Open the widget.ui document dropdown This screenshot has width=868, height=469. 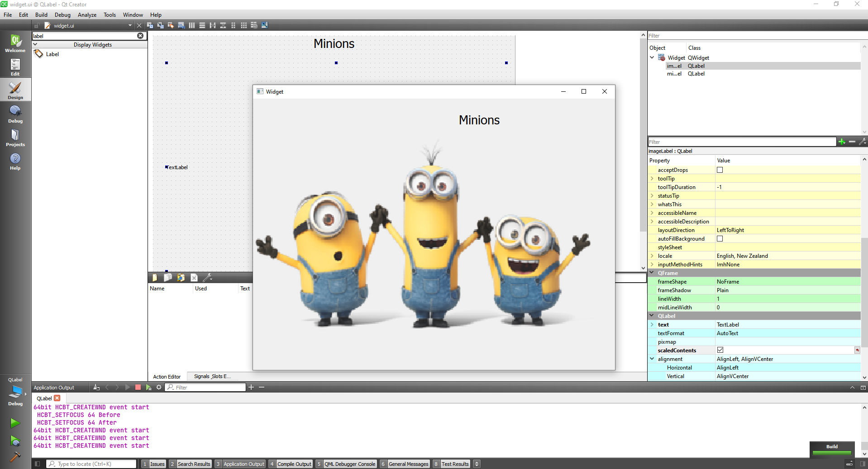coord(130,25)
